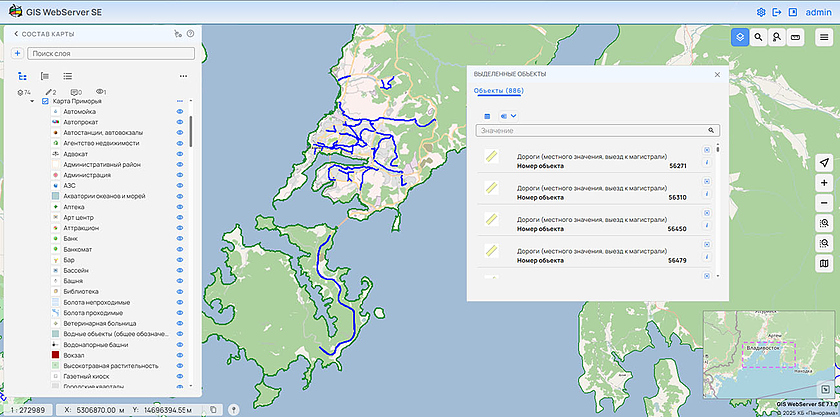Open the hamburger menu on map toolbar
Viewport: 840px width, 417px height.
824,36
